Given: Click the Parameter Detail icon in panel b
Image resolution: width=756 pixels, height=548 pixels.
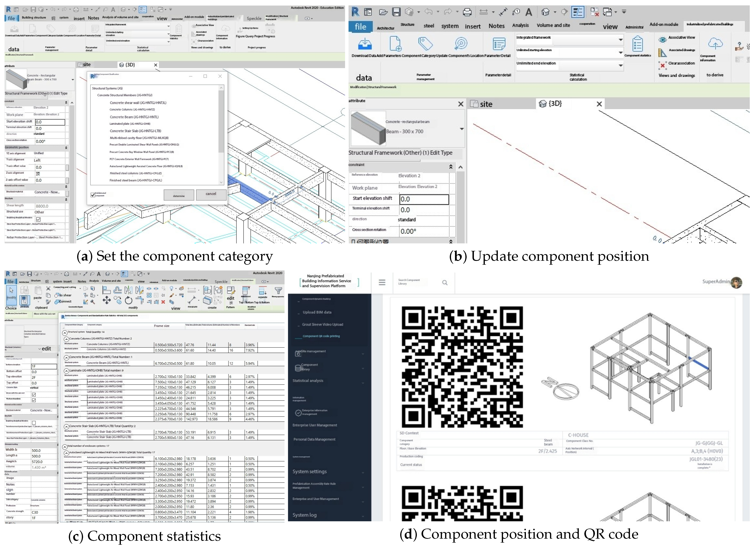Looking at the screenshot, I should pyautogui.click(x=499, y=44).
